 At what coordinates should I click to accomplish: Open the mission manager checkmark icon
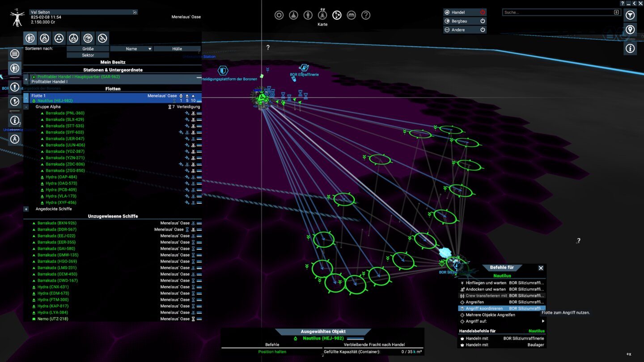pos(15,101)
